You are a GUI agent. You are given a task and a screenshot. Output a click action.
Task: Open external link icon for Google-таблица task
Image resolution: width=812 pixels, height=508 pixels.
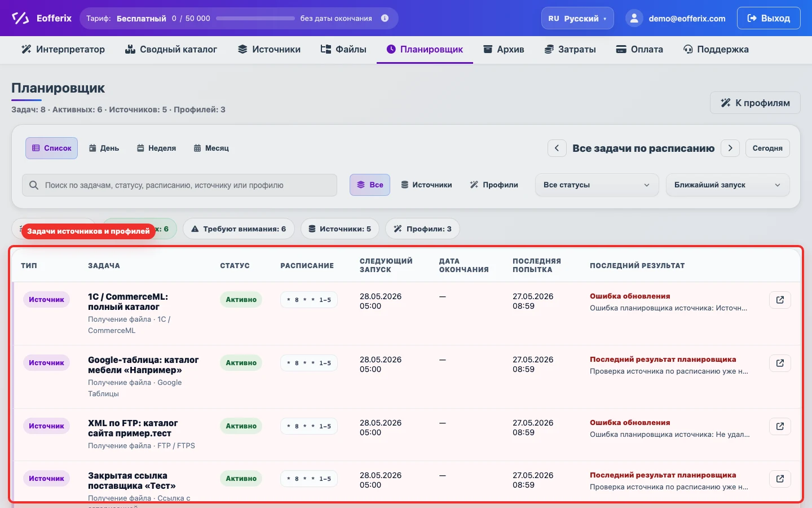[x=780, y=363]
